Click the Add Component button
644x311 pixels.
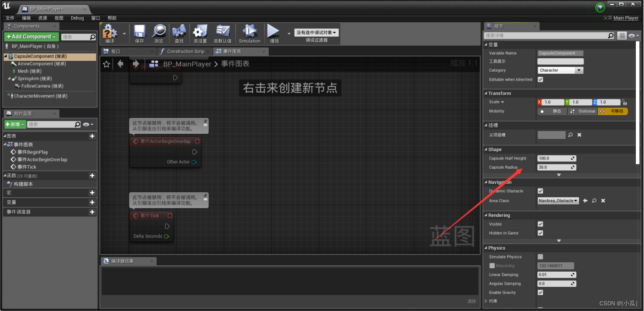click(x=31, y=37)
